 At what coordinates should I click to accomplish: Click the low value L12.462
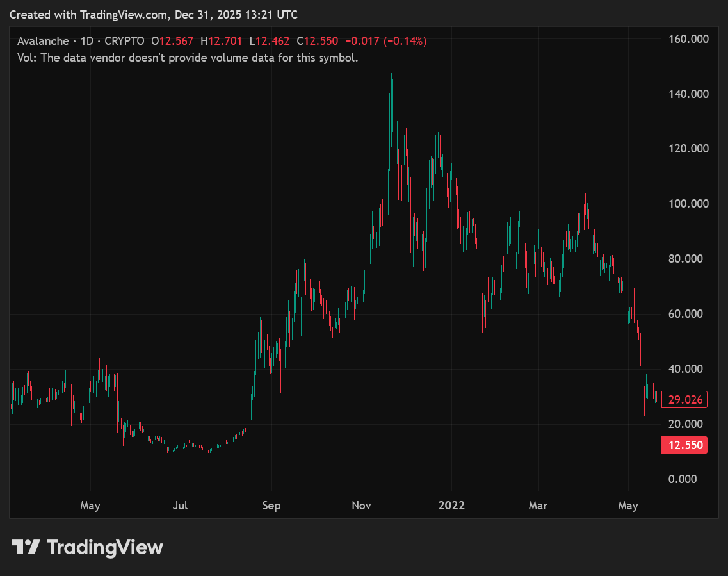tap(270, 41)
